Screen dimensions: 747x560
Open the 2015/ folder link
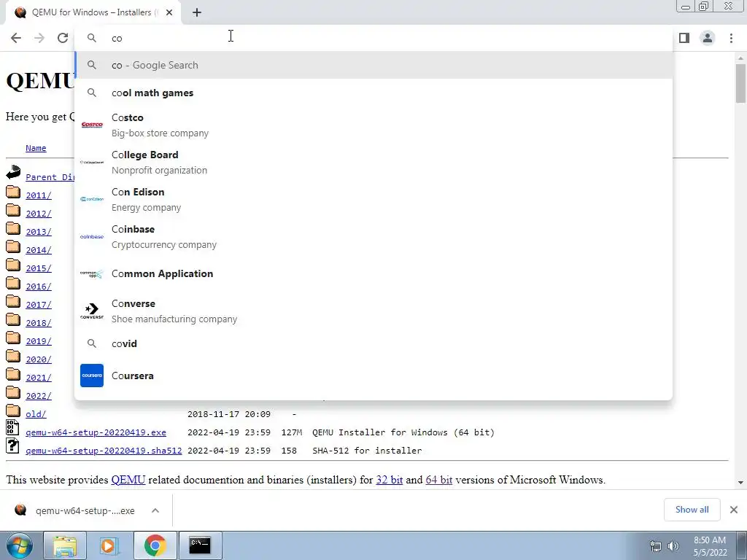point(39,268)
